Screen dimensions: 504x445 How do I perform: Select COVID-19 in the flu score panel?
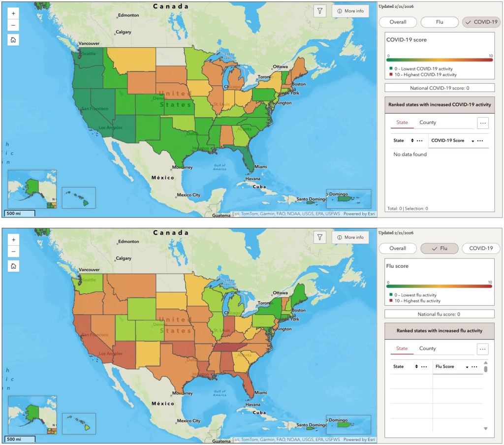(x=480, y=249)
